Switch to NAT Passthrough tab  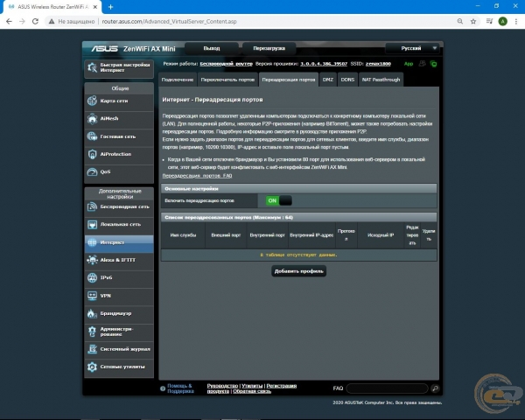(381, 80)
